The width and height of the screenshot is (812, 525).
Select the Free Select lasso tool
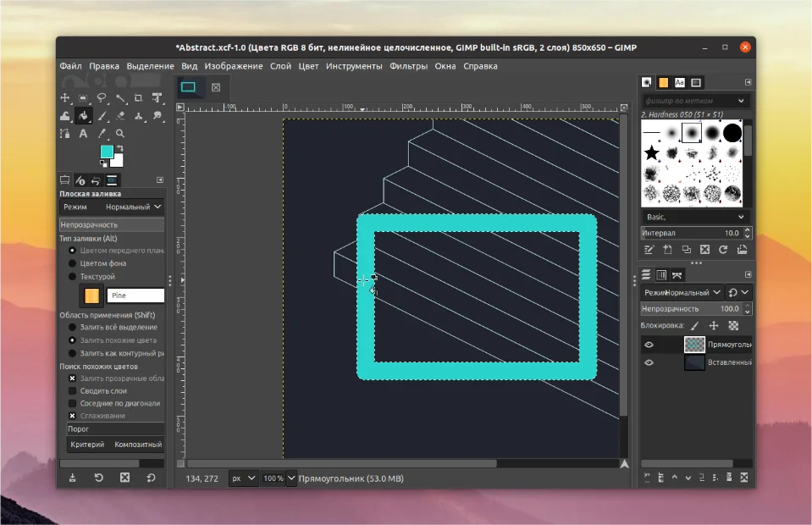pos(102,98)
